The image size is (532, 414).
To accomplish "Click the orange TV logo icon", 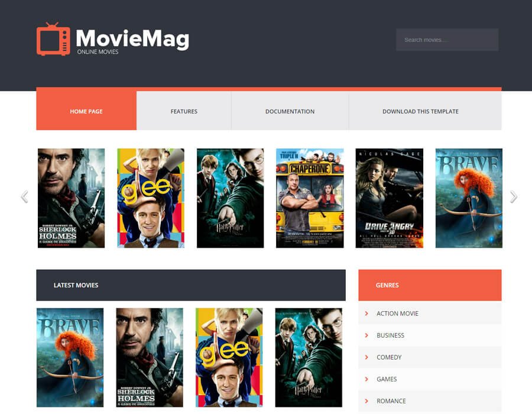I will pos(53,39).
